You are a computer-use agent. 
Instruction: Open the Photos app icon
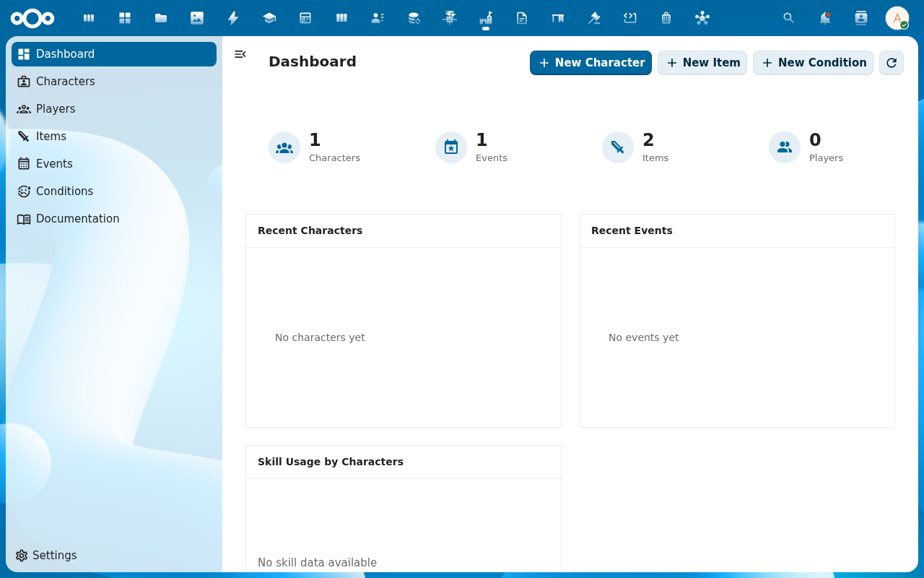[x=197, y=18]
